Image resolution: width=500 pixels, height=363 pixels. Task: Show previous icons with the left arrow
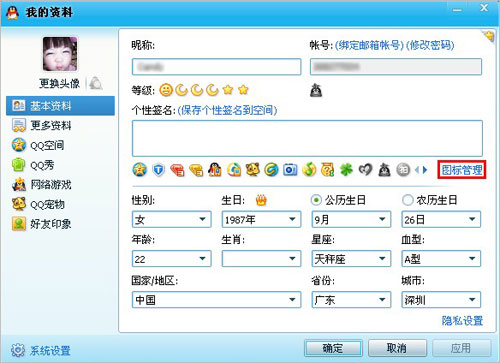417,170
